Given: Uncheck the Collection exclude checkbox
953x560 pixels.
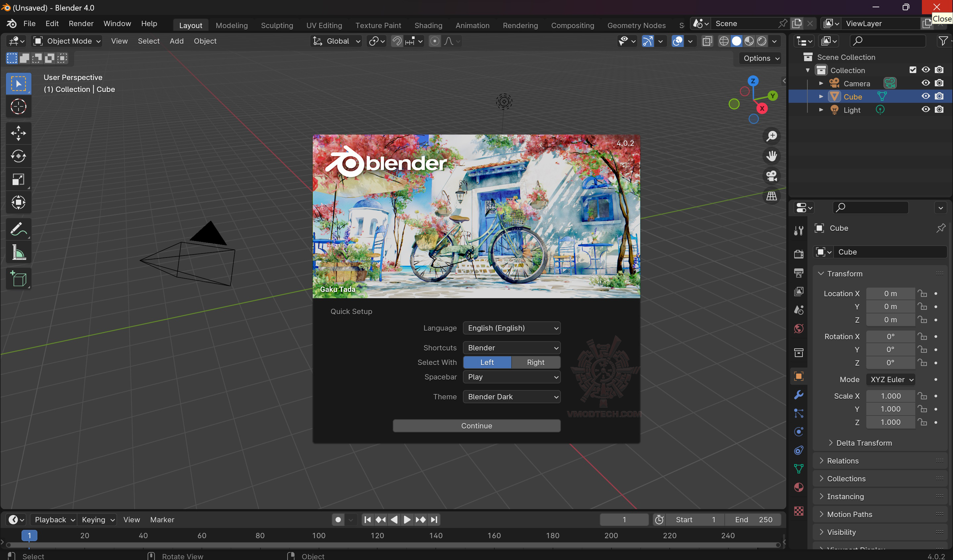Looking at the screenshot, I should coord(913,70).
